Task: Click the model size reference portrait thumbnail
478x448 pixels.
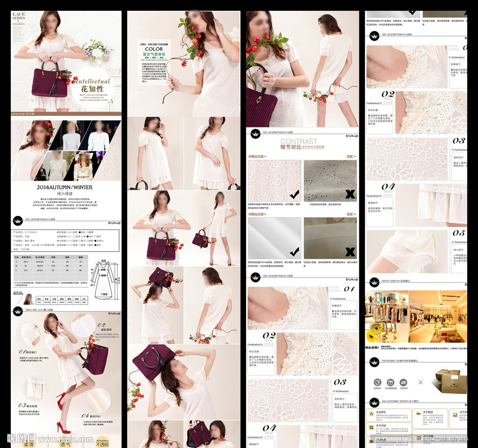Action: [x=29, y=299]
